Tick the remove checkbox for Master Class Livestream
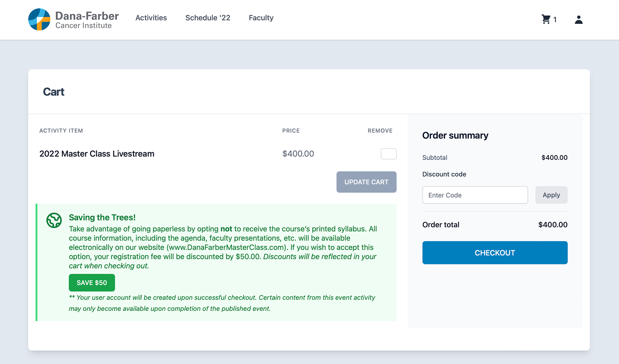This screenshot has width=619, height=364. point(388,154)
